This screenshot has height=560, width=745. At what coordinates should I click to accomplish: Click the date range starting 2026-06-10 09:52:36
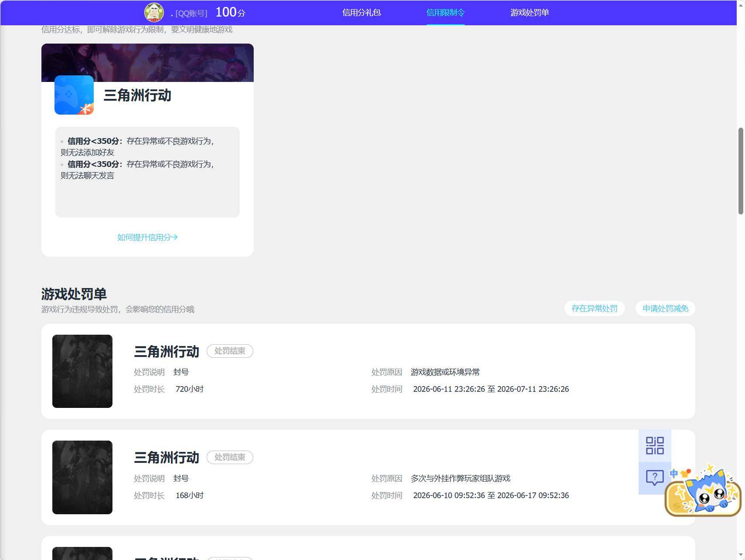(x=491, y=496)
